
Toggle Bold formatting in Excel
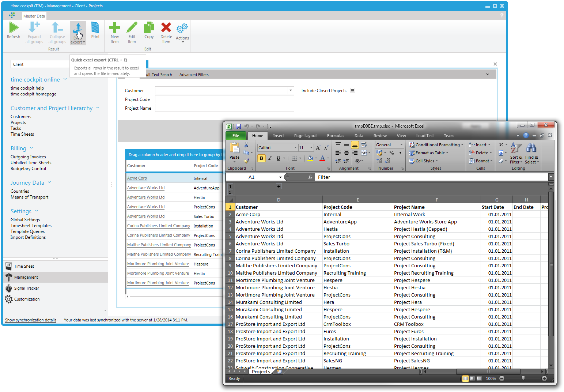point(261,158)
